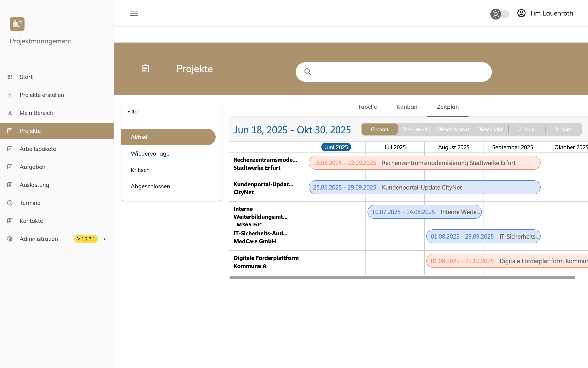Click the horizontal timeline scrollbar
Viewport: 588px width, 368px height.
tap(402, 278)
